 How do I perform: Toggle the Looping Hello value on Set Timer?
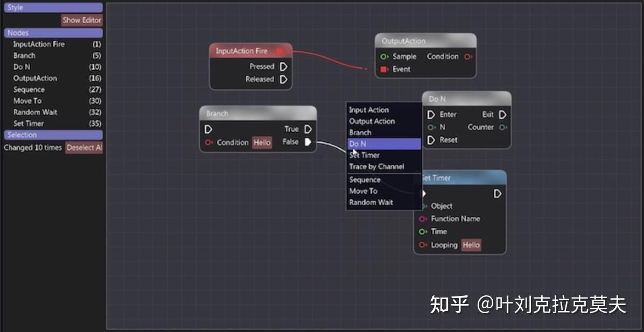471,245
